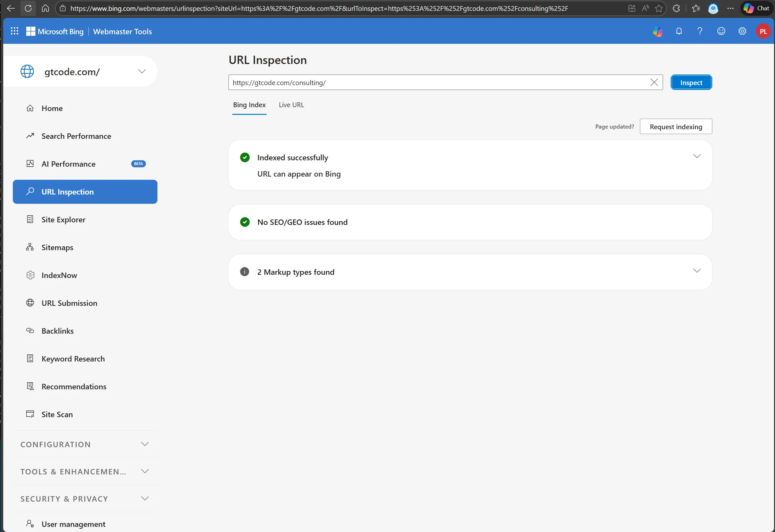This screenshot has height=532, width=775.
Task: Refresh the page in browser toolbar
Action: (x=28, y=8)
